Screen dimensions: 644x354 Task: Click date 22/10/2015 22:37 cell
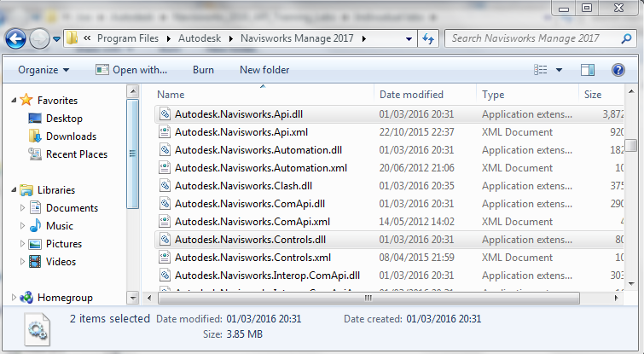(416, 132)
